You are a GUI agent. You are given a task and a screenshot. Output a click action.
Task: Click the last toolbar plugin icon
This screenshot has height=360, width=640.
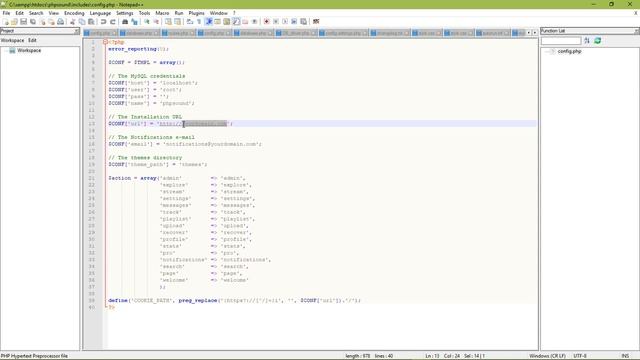(316, 22)
